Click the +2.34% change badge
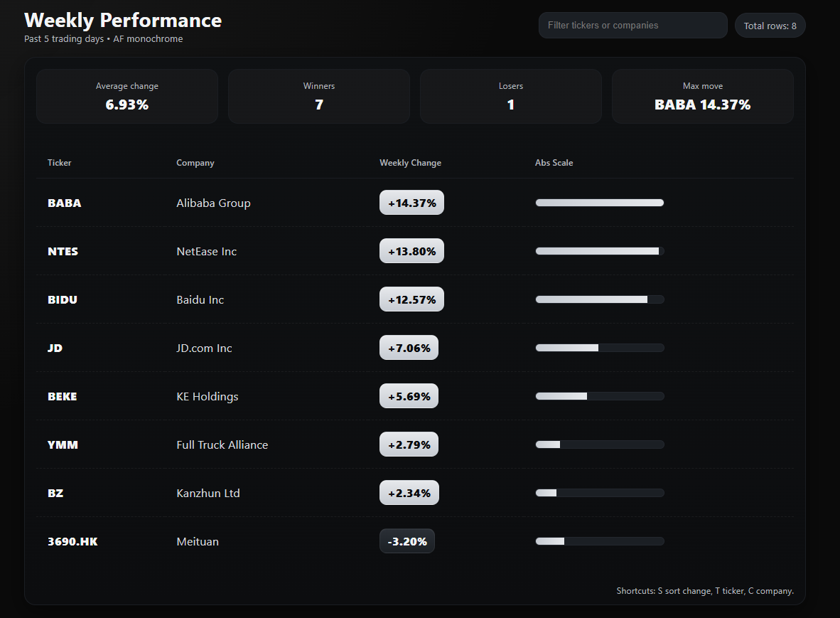 tap(409, 493)
